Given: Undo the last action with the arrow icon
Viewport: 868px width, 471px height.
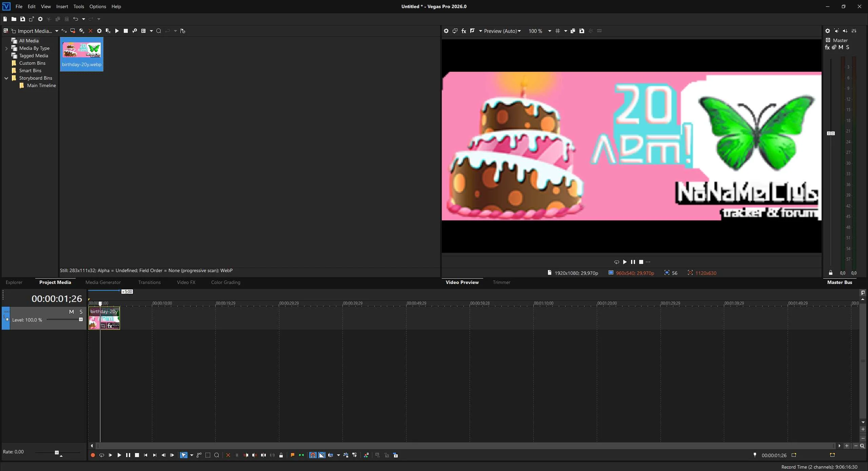Looking at the screenshot, I should [76, 19].
